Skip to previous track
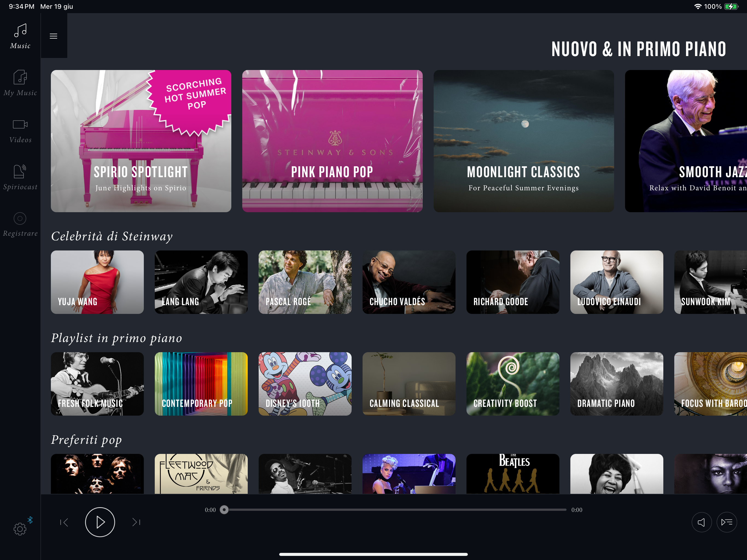The height and width of the screenshot is (560, 747). 64,523
